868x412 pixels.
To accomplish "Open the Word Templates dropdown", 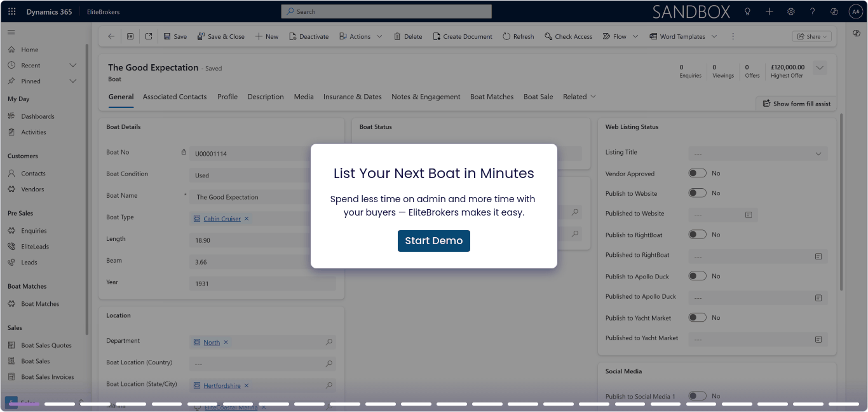I will tap(683, 36).
